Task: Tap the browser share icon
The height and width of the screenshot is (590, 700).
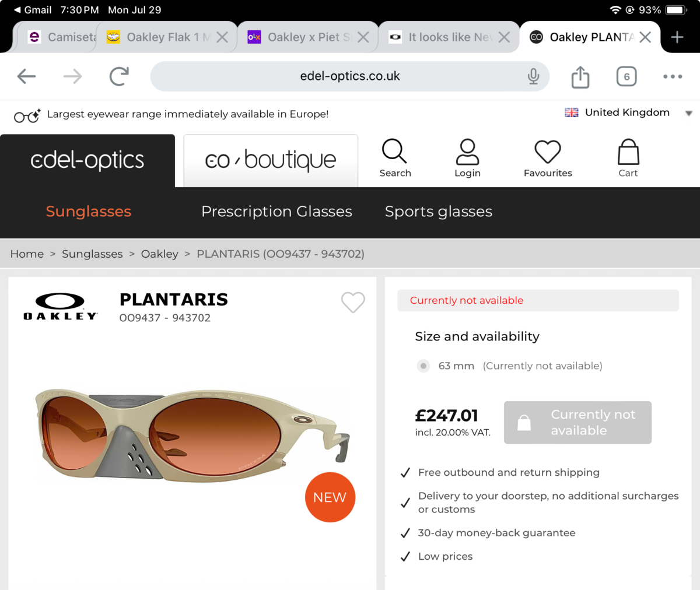Action: 580,76
